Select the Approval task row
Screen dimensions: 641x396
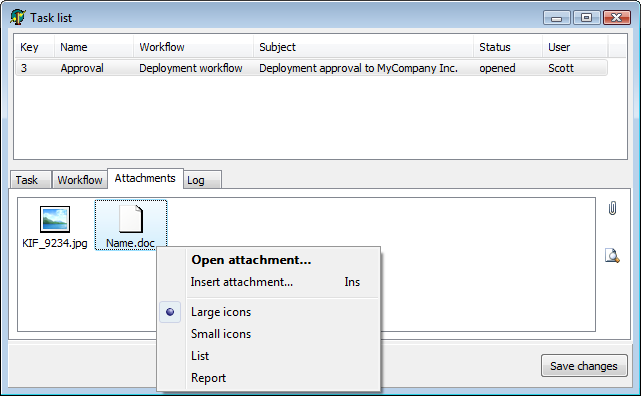(311, 68)
